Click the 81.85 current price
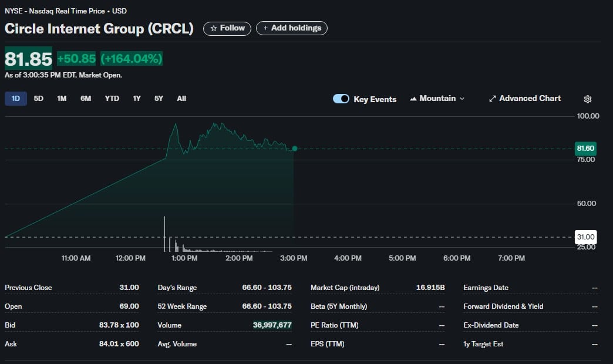The image size is (613, 364). coord(28,59)
